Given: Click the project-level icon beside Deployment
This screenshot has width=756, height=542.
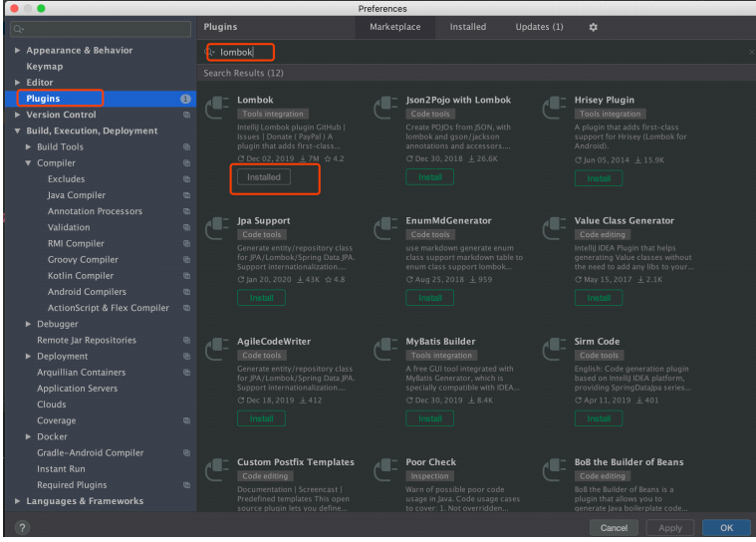Looking at the screenshot, I should tap(186, 357).
